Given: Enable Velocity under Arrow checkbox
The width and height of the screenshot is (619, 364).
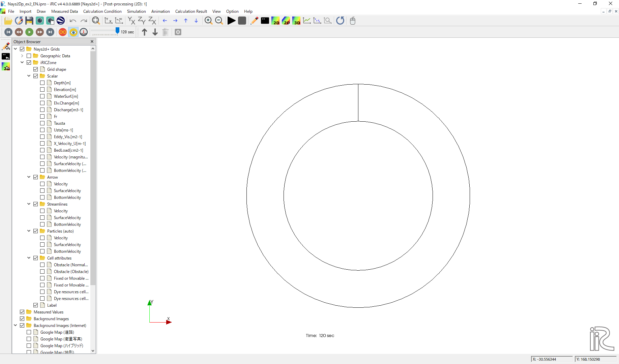Looking at the screenshot, I should tap(42, 184).
